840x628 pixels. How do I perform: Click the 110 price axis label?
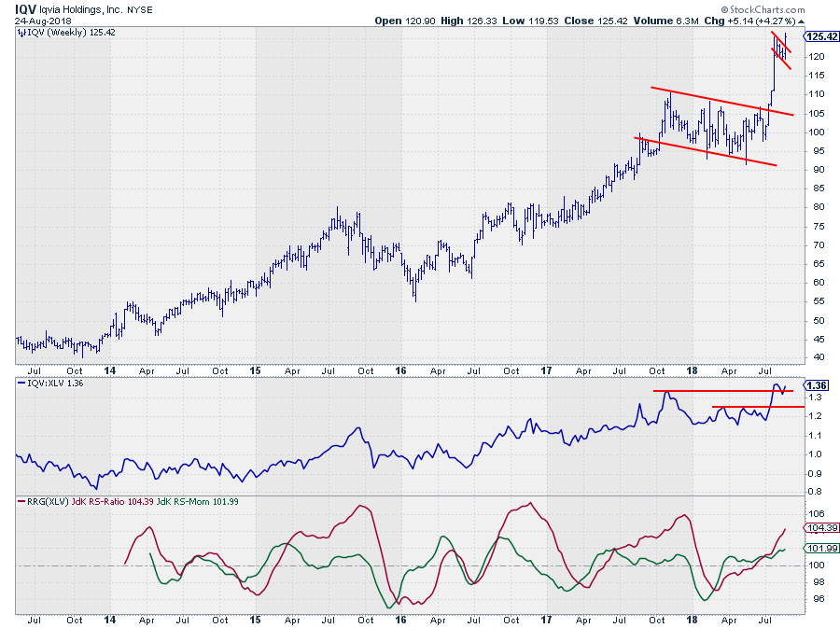coord(817,94)
